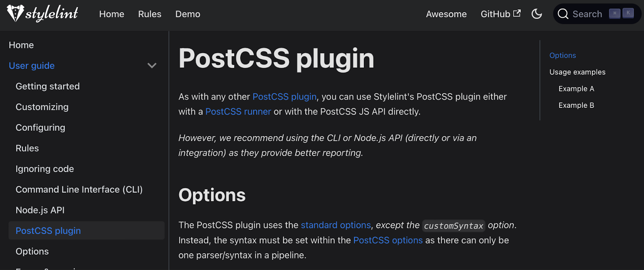Click the standard options link in the text
The height and width of the screenshot is (270, 644).
coord(336,225)
